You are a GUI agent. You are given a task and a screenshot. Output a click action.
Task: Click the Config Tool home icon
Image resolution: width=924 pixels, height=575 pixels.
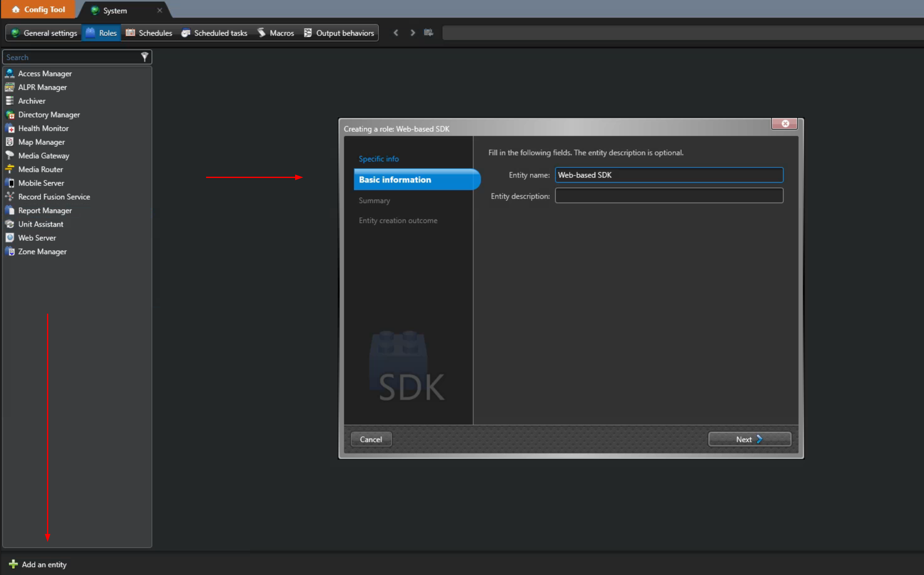16,9
